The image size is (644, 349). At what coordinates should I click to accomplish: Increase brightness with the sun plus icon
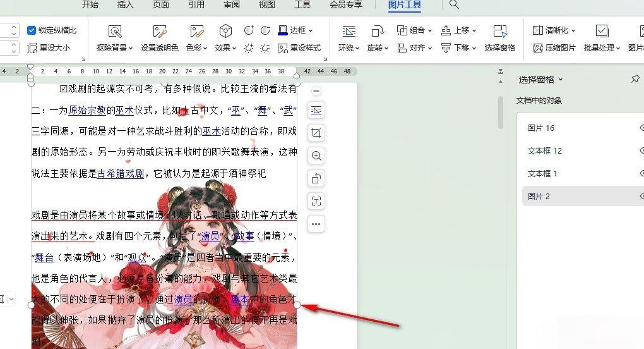249,48
